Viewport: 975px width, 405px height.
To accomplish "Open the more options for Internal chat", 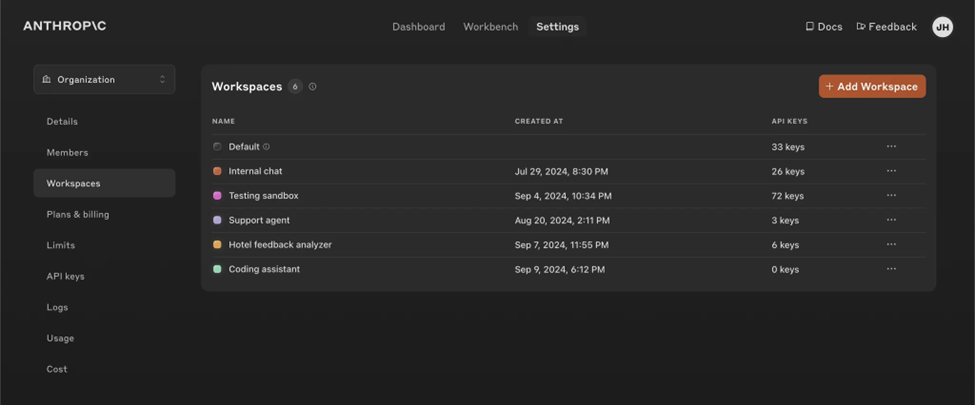I will 891,171.
